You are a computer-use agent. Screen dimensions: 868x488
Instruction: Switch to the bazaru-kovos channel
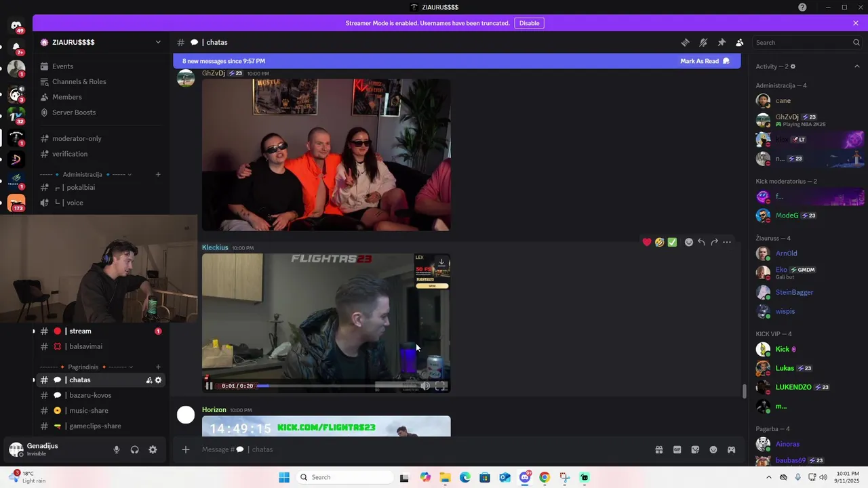tap(101, 395)
